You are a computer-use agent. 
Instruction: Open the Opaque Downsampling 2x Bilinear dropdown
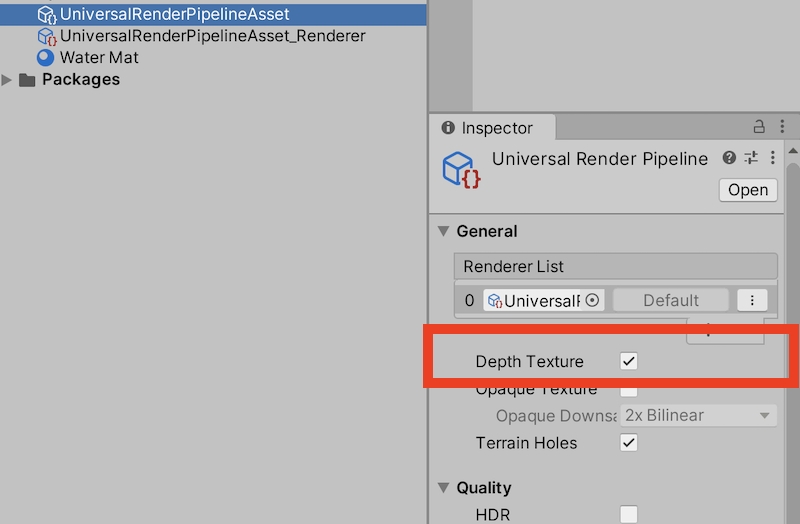[x=698, y=415]
